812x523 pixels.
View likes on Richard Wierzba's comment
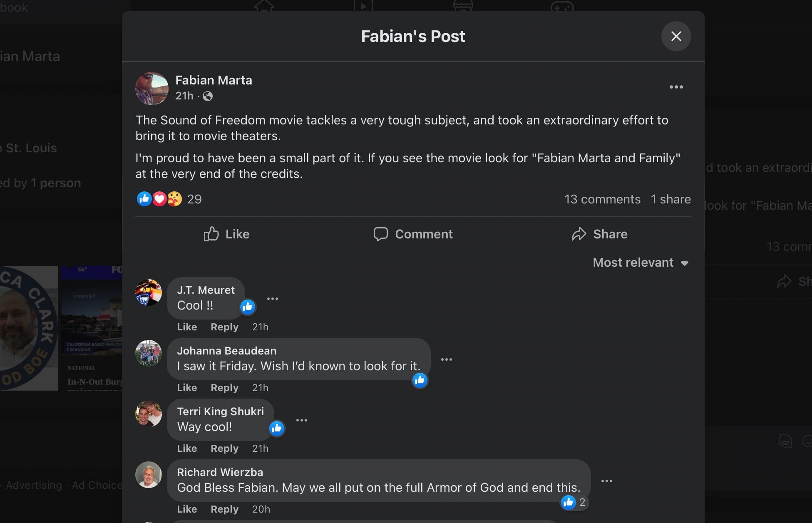(x=574, y=503)
